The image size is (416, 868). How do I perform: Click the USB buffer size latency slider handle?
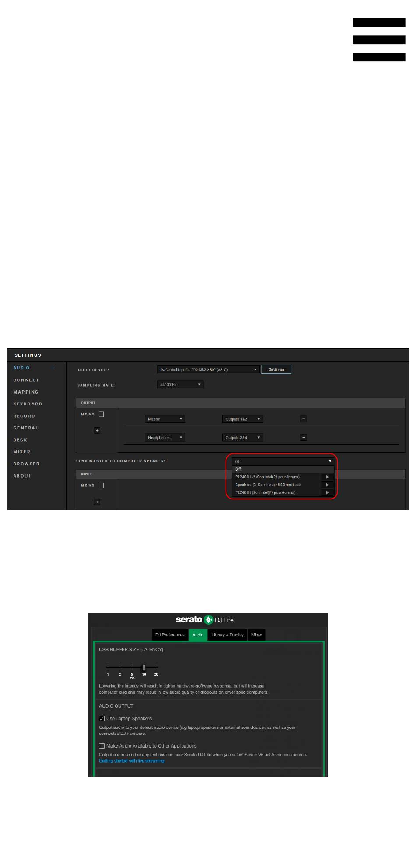tap(144, 668)
